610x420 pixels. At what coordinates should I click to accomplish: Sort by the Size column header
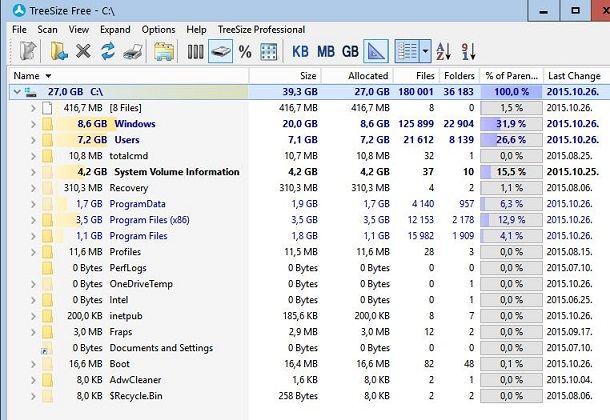point(285,75)
